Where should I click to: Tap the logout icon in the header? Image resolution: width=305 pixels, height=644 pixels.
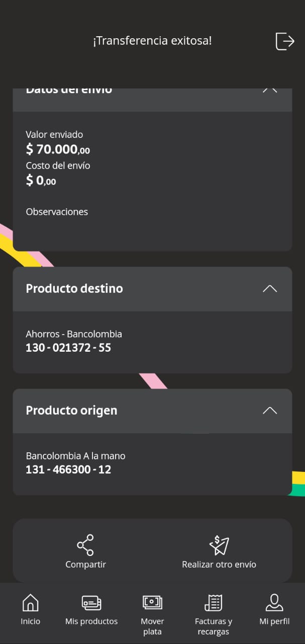[284, 41]
